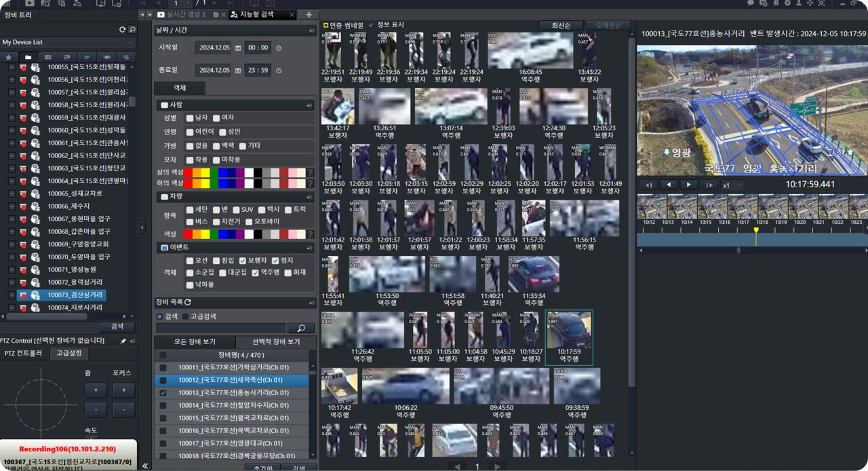Select the favorites star filter tab
The image size is (868, 471).
pos(9,58)
